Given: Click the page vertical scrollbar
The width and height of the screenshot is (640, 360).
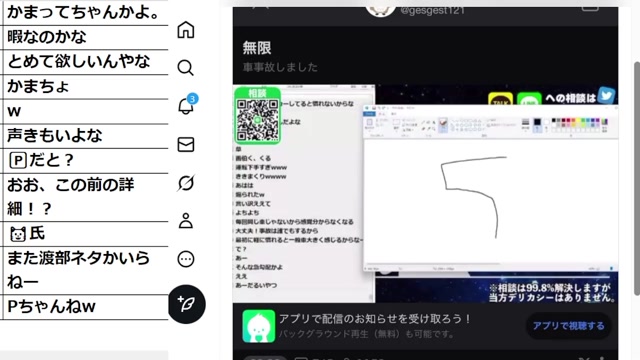Looking at the screenshot, I should pos(637,178).
